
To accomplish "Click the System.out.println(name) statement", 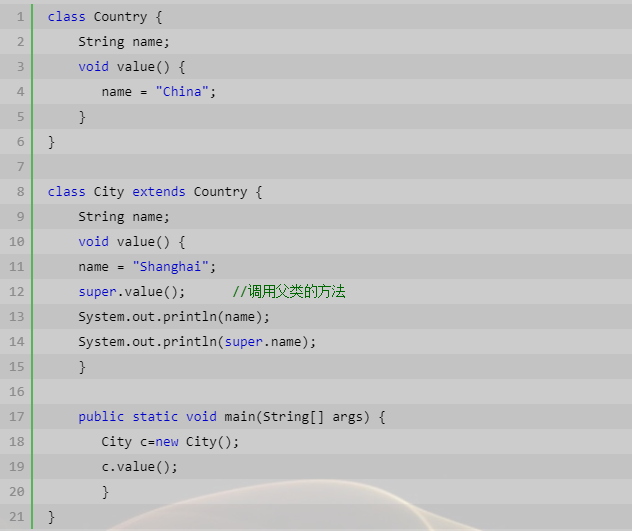I will click(x=174, y=317).
